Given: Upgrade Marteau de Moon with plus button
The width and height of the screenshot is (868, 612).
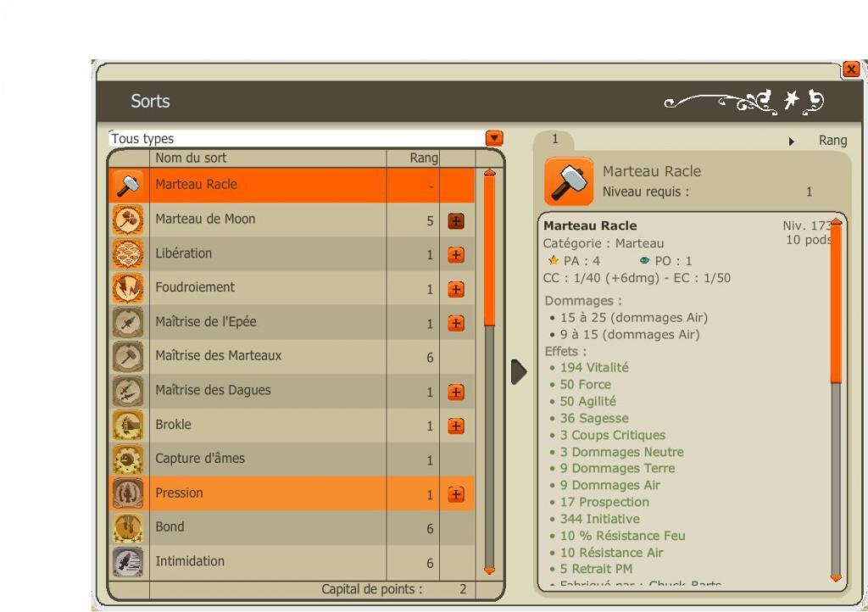Looking at the screenshot, I should (x=455, y=221).
